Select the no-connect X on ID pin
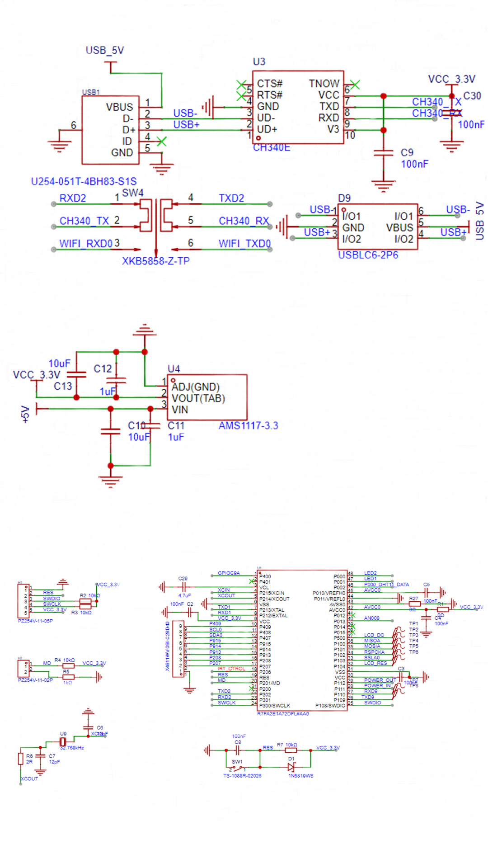The width and height of the screenshot is (488, 868). tap(161, 141)
